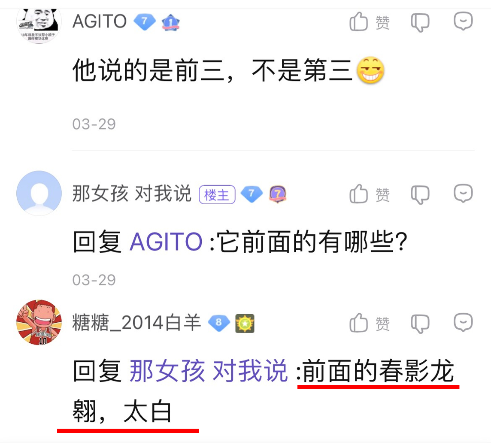The width and height of the screenshot is (491, 448).
Task: Tap the 糖糖_2014白羊 username
Action: [136, 322]
